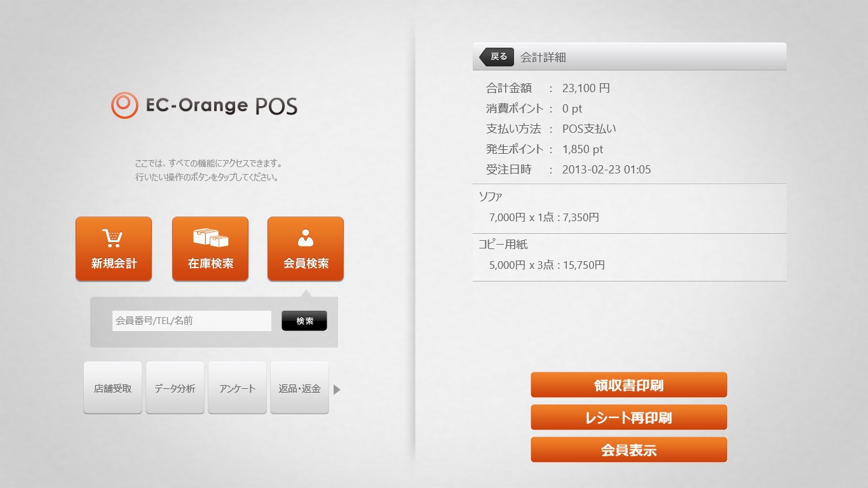This screenshot has height=488, width=868.
Task: Select the ソファ line item
Action: (x=628, y=208)
